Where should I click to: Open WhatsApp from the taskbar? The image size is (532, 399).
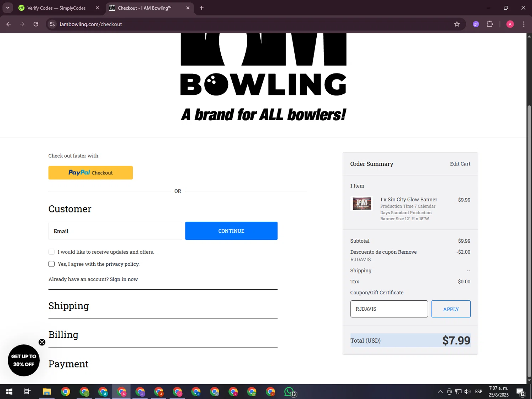tap(289, 392)
